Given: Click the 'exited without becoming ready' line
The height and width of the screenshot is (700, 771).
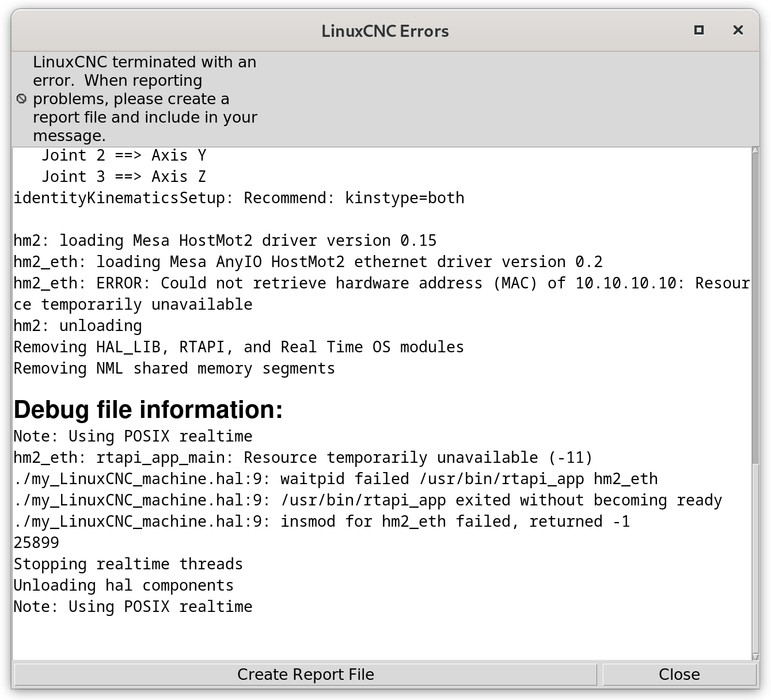Looking at the screenshot, I should tap(368, 500).
